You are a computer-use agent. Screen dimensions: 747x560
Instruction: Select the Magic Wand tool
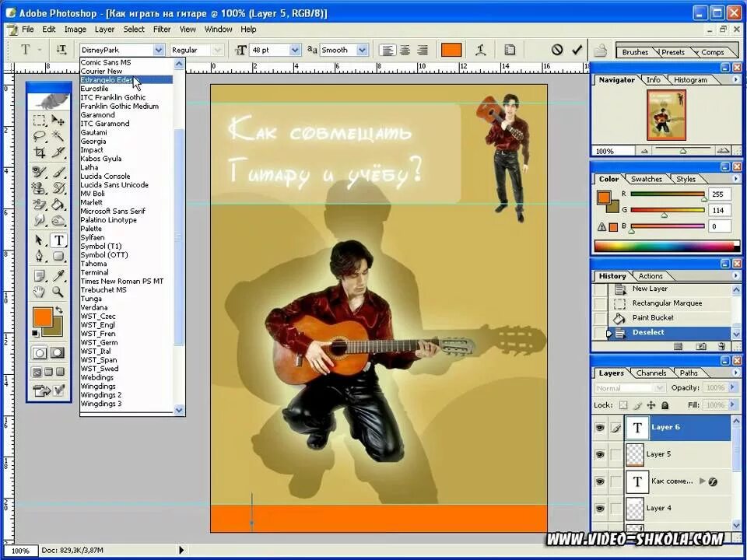(x=58, y=136)
